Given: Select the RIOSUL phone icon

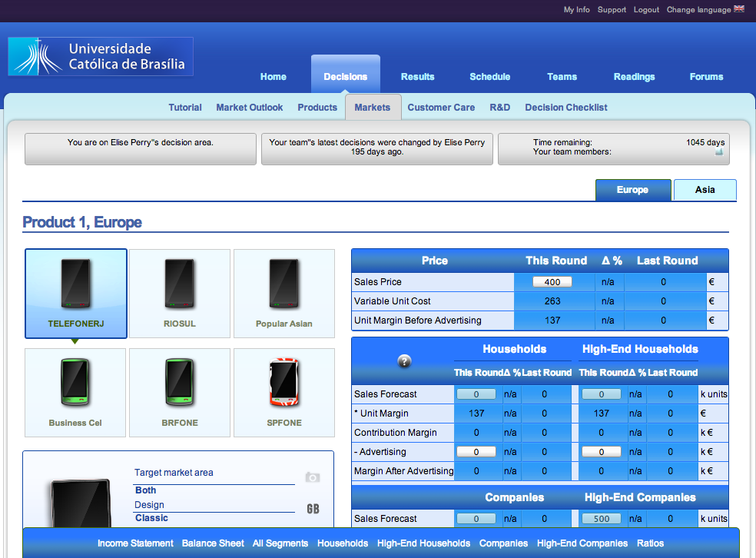Looking at the screenshot, I should pos(180,284).
